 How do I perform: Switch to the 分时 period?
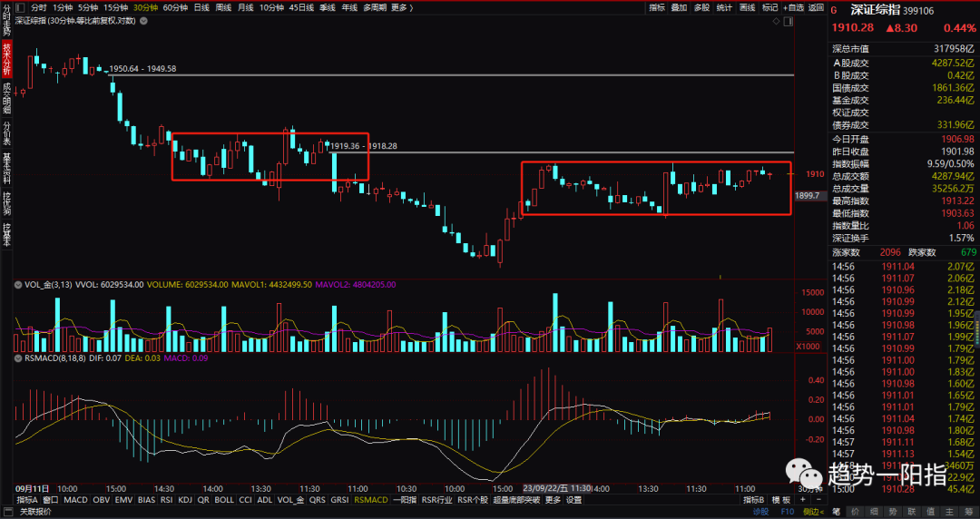39,7
